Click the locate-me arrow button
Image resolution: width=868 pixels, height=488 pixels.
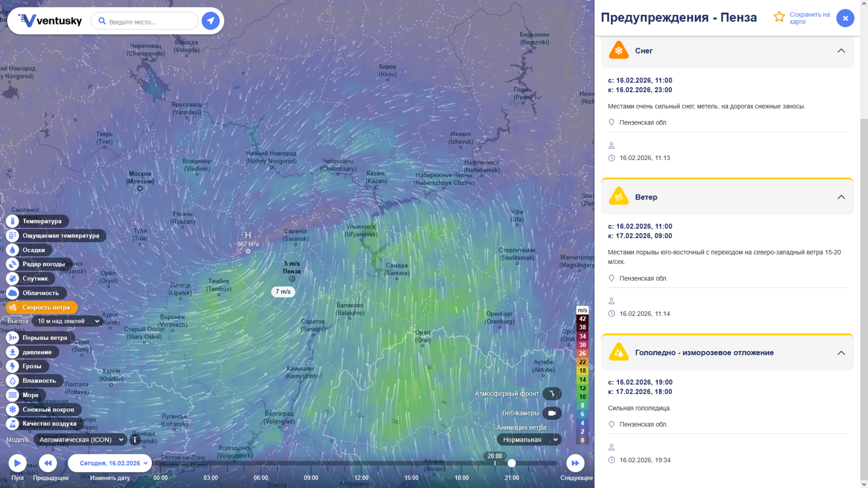point(210,21)
